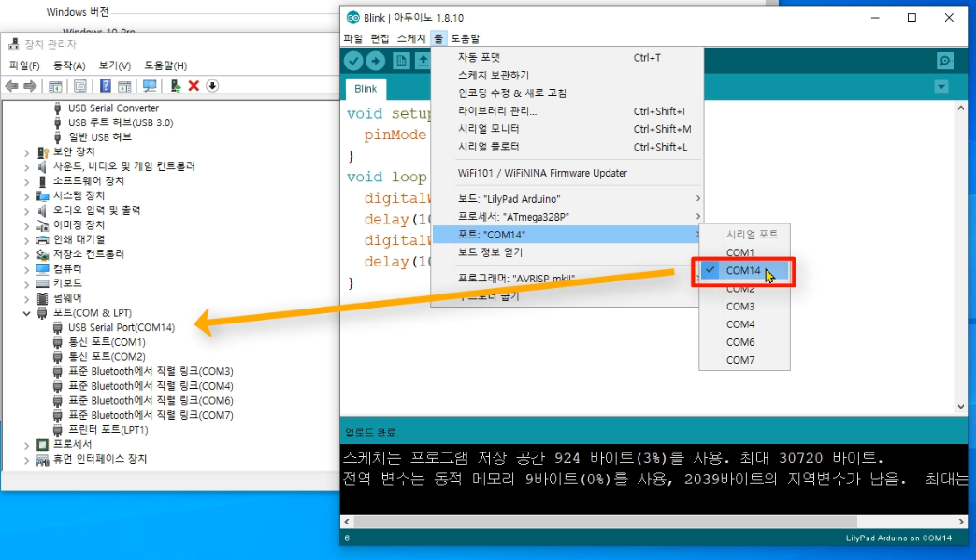Select COM6 in the serial port submenu
The width and height of the screenshot is (976, 560).
[744, 342]
